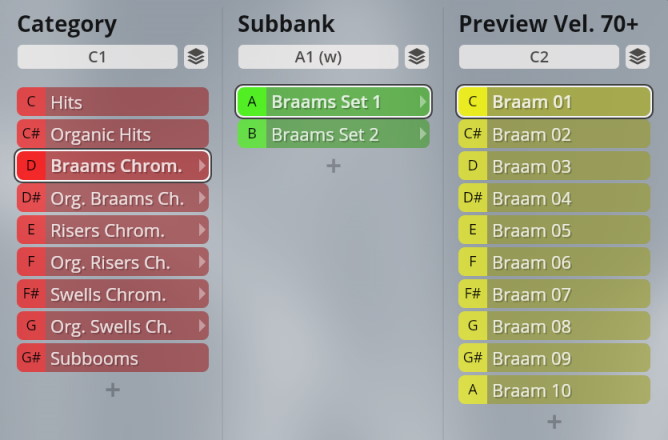Add a new category with the plus icon

[113, 390]
